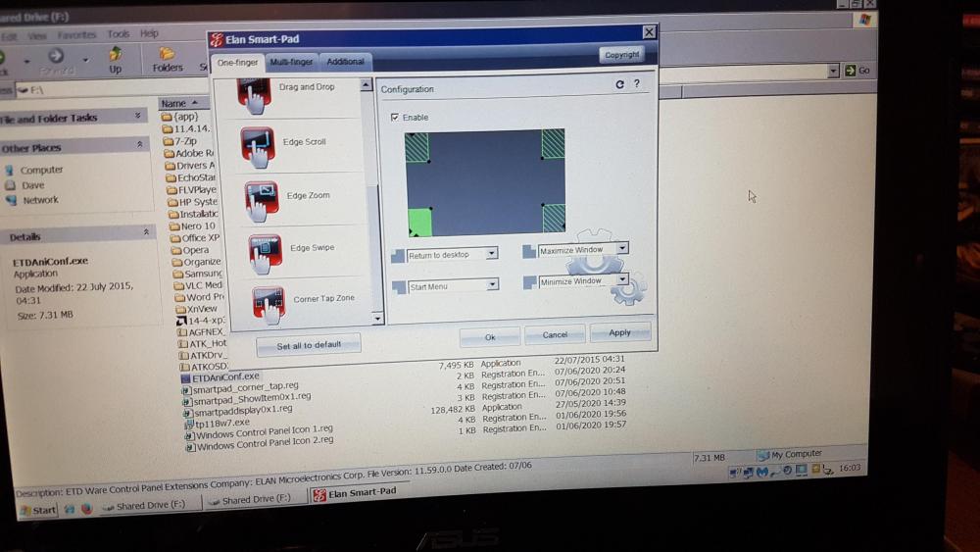Viewport: 980px width, 552px height.
Task: Open the help question mark icon
Action: [x=637, y=83]
